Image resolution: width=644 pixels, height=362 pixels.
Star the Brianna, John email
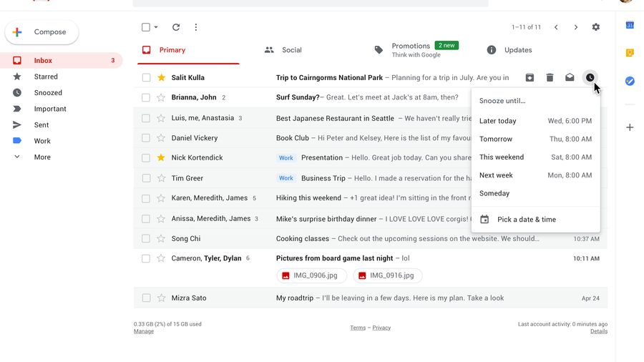click(x=161, y=98)
